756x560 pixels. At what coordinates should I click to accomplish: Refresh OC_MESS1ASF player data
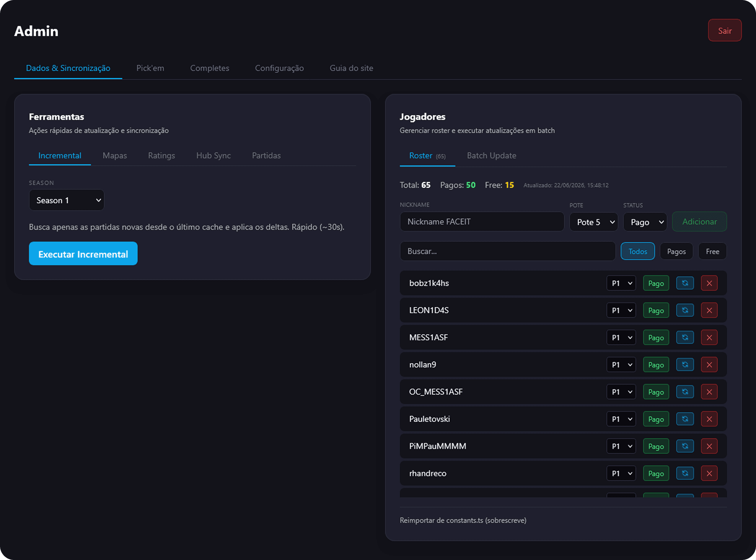[x=685, y=392]
